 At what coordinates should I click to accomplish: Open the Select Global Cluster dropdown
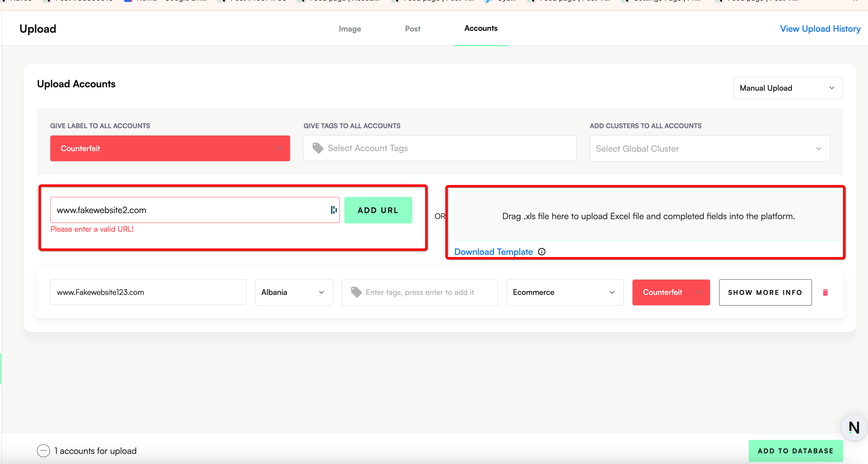(709, 149)
